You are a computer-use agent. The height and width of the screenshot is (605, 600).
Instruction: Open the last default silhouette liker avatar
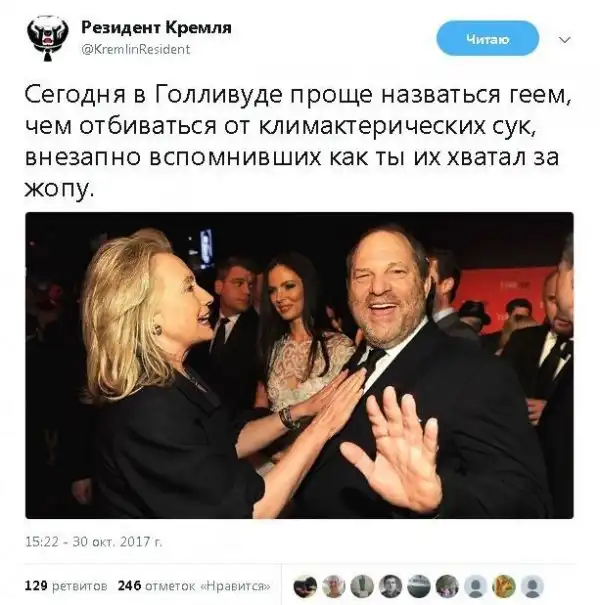click(532, 586)
